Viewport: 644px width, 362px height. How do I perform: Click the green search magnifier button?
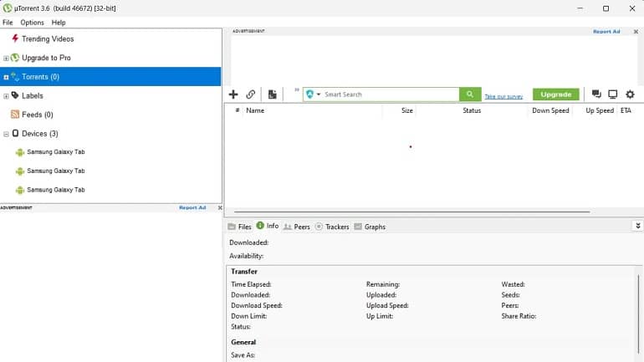pos(470,94)
